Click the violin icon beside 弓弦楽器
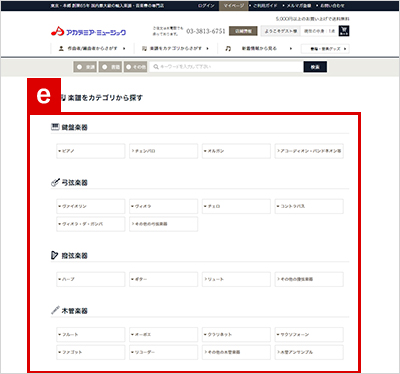Screen dimensions: 400x374 [55, 182]
